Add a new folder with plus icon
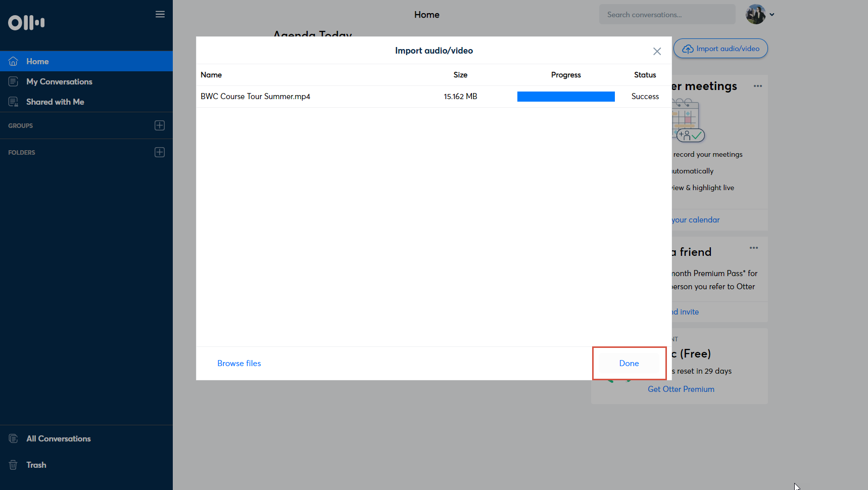 click(x=160, y=152)
